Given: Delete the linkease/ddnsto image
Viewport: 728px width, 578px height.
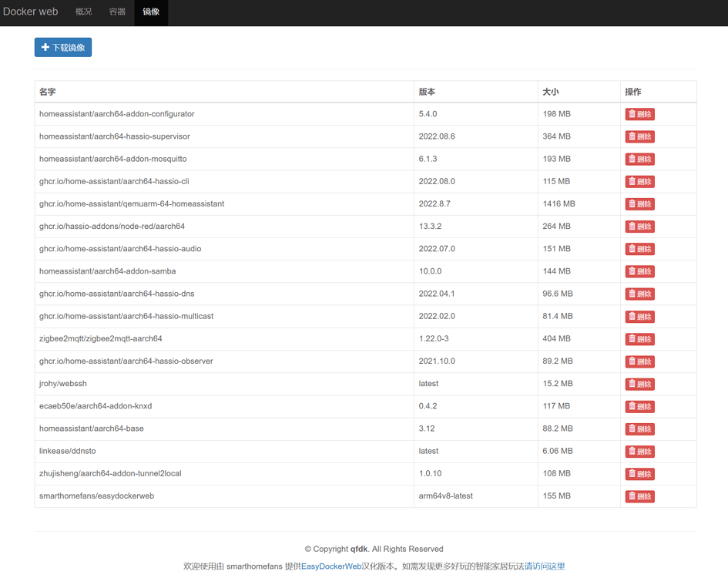Looking at the screenshot, I should (x=639, y=452).
